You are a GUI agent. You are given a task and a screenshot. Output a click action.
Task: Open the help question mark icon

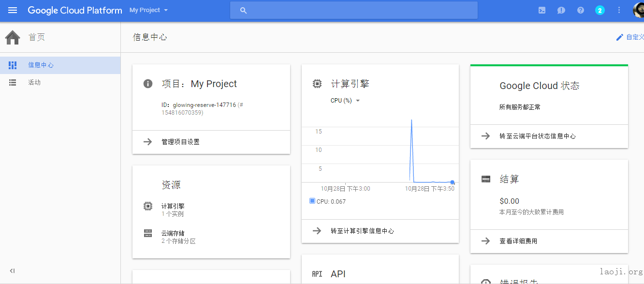581,10
